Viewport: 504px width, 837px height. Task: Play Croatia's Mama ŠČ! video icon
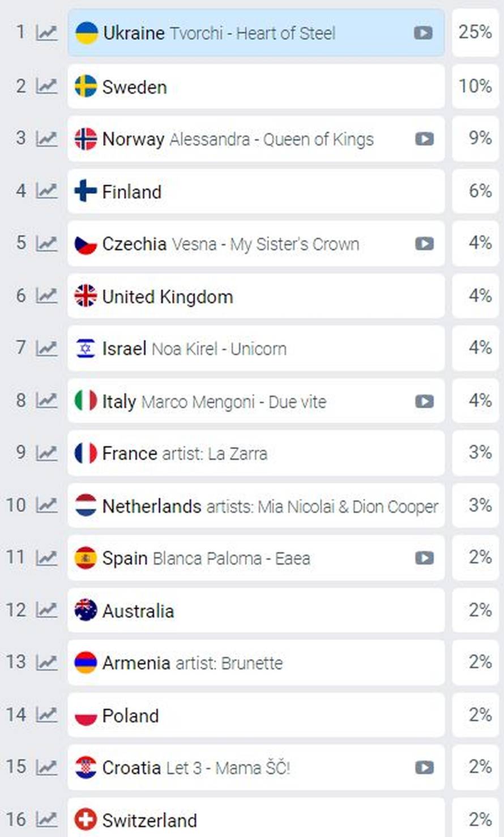424,767
